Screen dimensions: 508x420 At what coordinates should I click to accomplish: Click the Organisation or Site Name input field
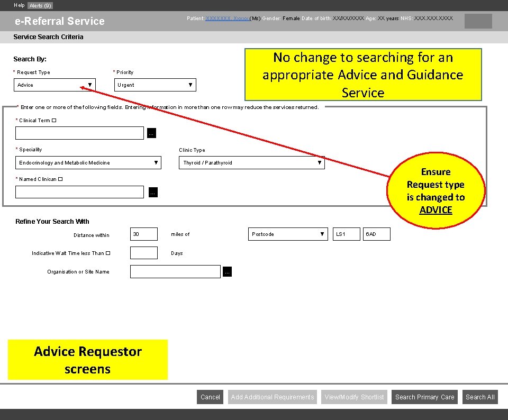175,272
